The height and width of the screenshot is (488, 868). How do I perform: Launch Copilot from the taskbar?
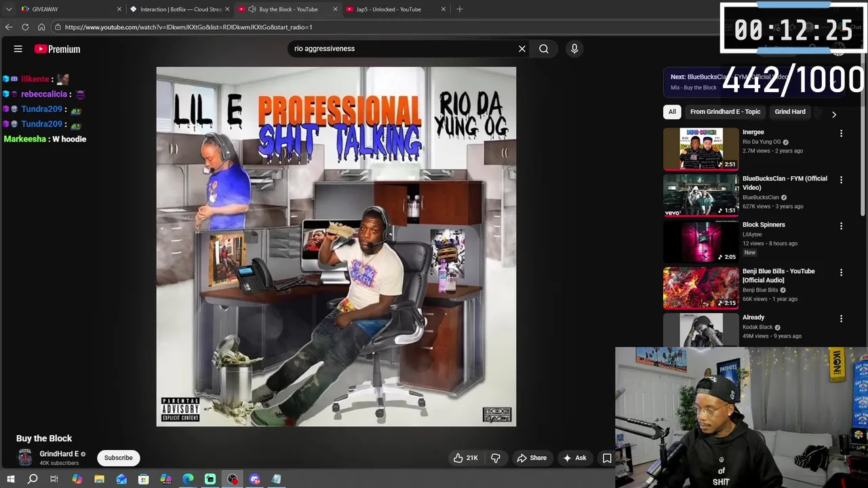tap(77, 479)
